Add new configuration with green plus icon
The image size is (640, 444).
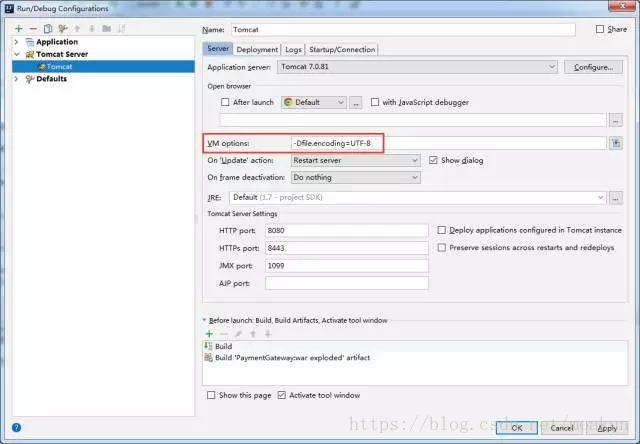click(x=18, y=29)
